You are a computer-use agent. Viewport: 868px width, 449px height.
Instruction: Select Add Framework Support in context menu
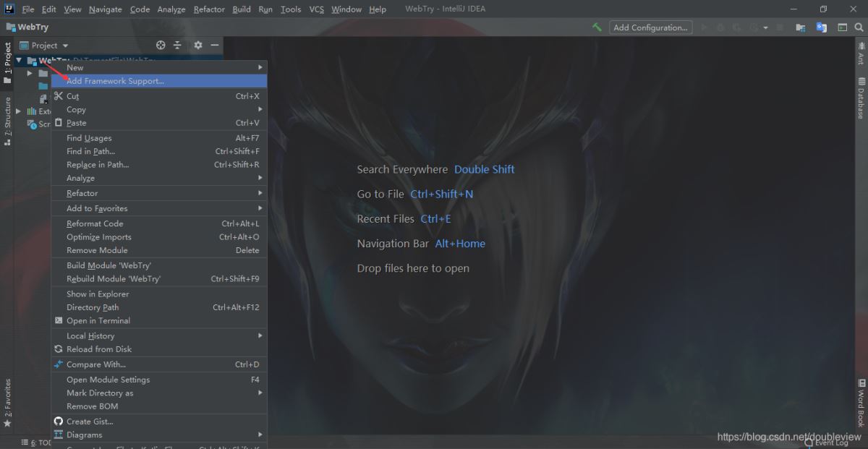115,81
